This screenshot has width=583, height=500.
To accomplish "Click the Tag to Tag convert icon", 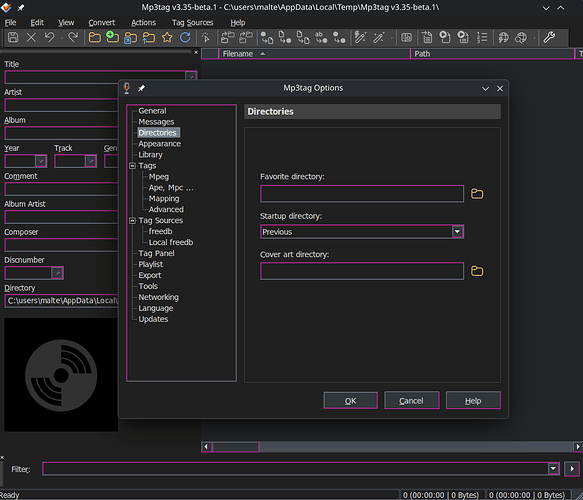I will tap(339, 38).
